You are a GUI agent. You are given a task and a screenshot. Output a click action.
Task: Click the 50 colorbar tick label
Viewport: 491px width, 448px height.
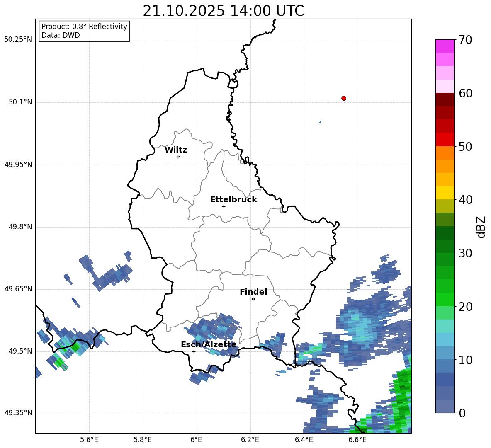tap(465, 146)
